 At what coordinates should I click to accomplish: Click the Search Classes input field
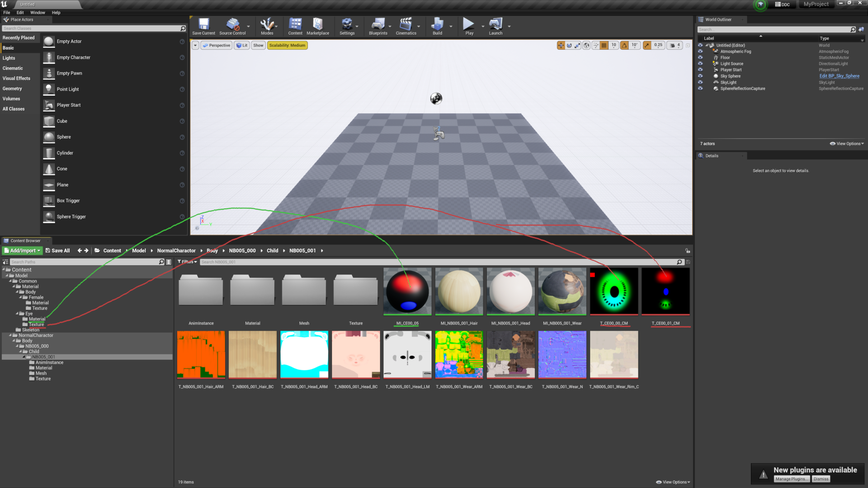[x=91, y=28]
